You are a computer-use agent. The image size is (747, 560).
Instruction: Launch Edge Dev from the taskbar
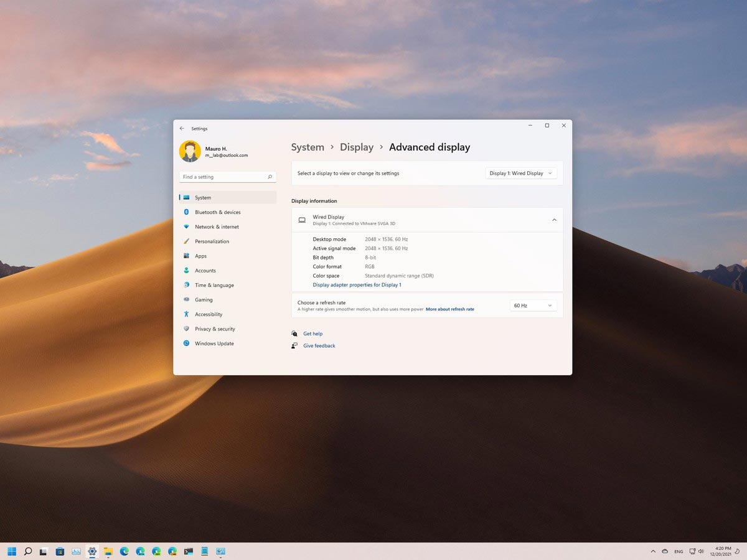[156, 551]
